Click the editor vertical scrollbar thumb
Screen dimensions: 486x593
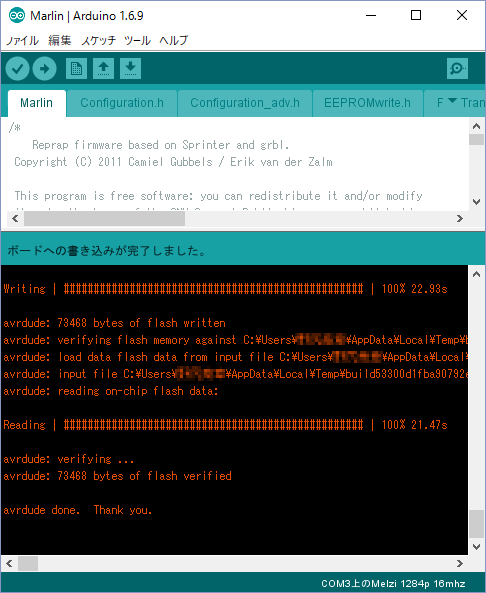(x=477, y=139)
